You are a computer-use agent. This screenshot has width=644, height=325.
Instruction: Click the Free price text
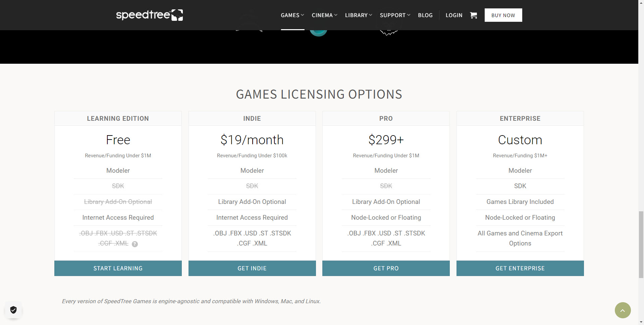point(118,140)
